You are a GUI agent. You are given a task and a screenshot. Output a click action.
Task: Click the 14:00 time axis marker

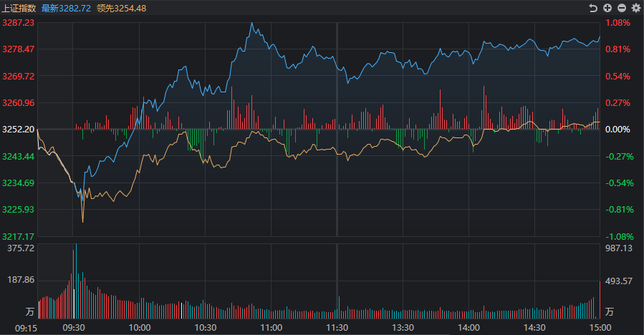coord(468,328)
